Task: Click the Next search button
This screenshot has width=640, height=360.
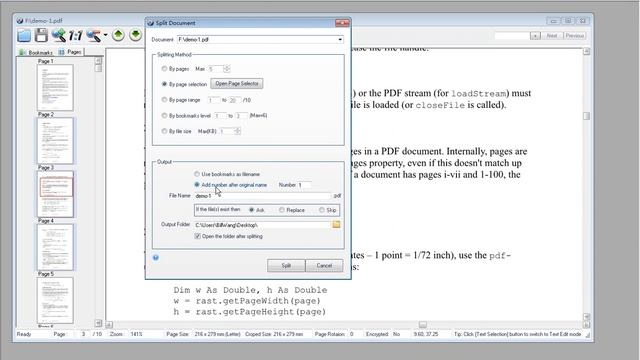Action: point(552,36)
